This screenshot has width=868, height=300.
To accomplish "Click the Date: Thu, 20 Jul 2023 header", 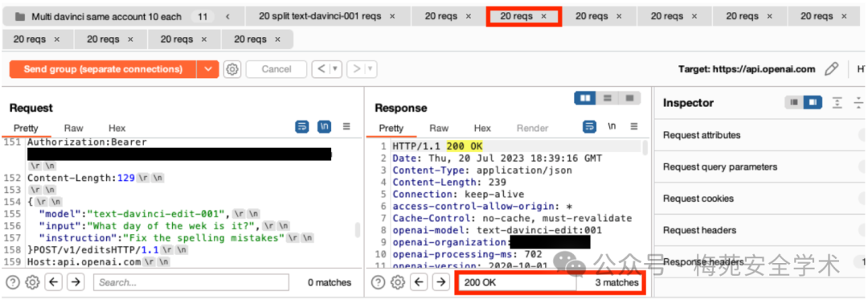I will point(497,158).
